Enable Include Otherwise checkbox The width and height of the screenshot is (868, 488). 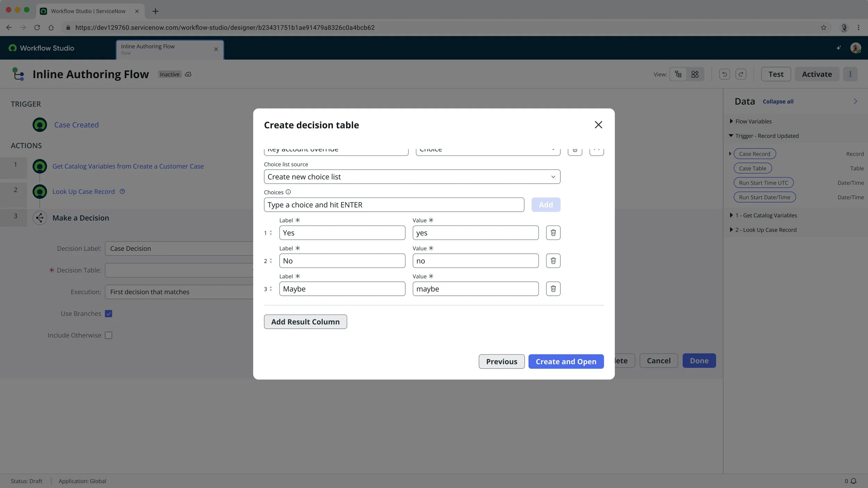coord(108,335)
